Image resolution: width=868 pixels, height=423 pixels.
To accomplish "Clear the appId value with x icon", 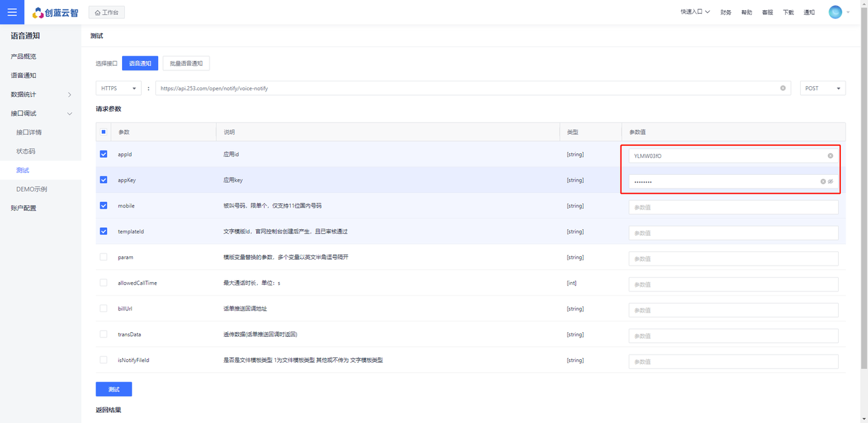I will (830, 156).
